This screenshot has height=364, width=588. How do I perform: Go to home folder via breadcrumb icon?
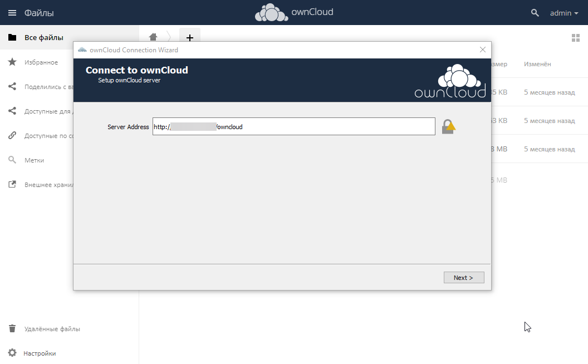[x=153, y=37]
